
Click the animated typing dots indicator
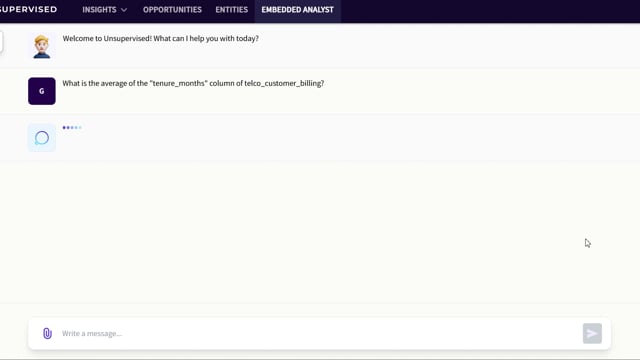72,128
